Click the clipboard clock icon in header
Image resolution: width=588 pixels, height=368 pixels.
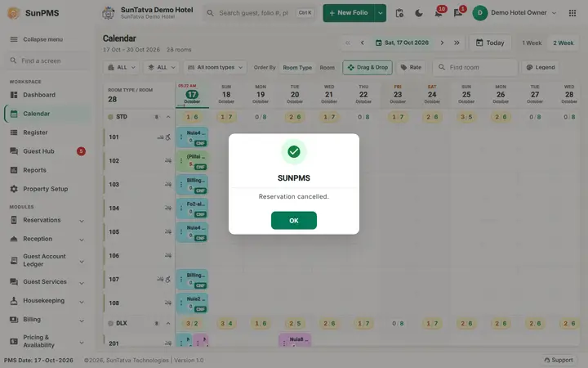[x=399, y=13]
